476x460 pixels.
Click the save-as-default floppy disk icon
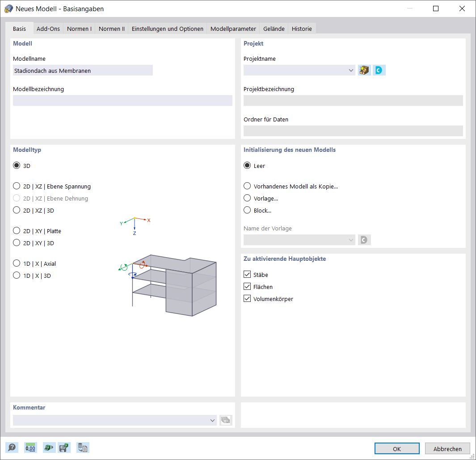click(x=64, y=447)
